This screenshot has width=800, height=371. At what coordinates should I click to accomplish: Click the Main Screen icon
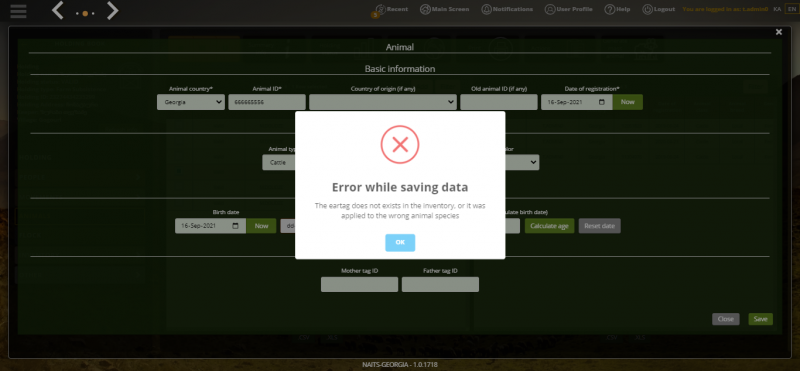pyautogui.click(x=425, y=9)
